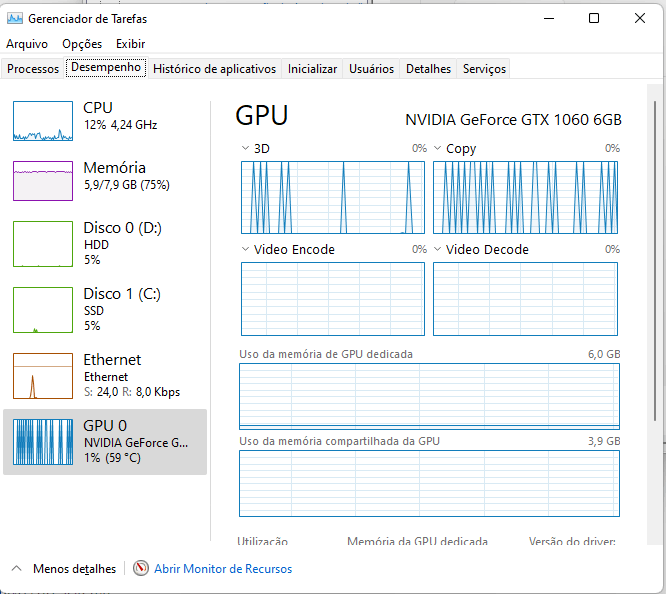Click the 3,9 GB shared memory value
666x594 pixels.
pyautogui.click(x=604, y=441)
